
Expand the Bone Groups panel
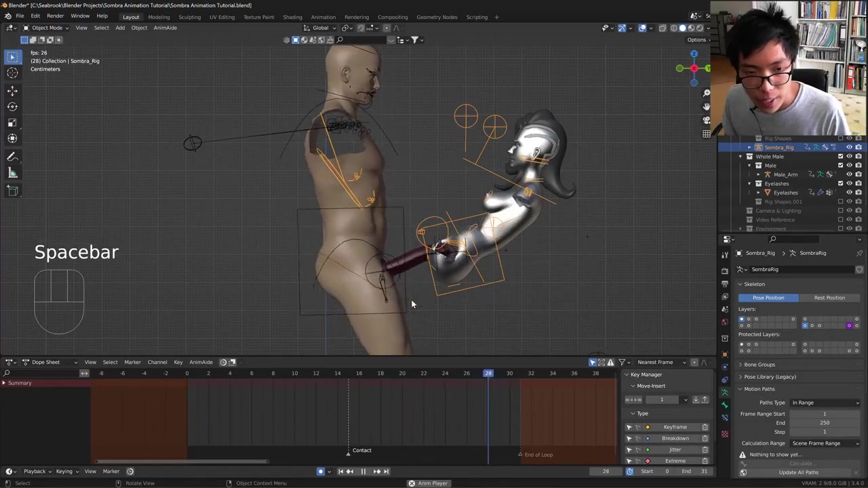point(759,365)
